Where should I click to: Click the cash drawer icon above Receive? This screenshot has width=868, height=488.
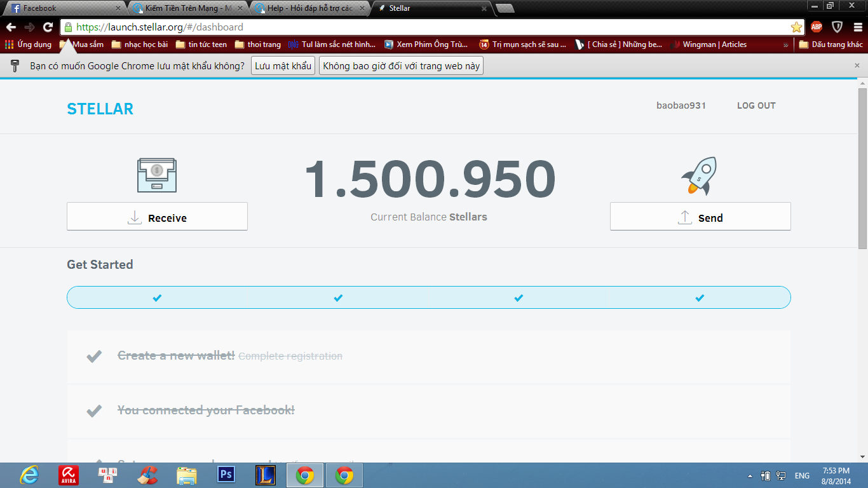[157, 175]
